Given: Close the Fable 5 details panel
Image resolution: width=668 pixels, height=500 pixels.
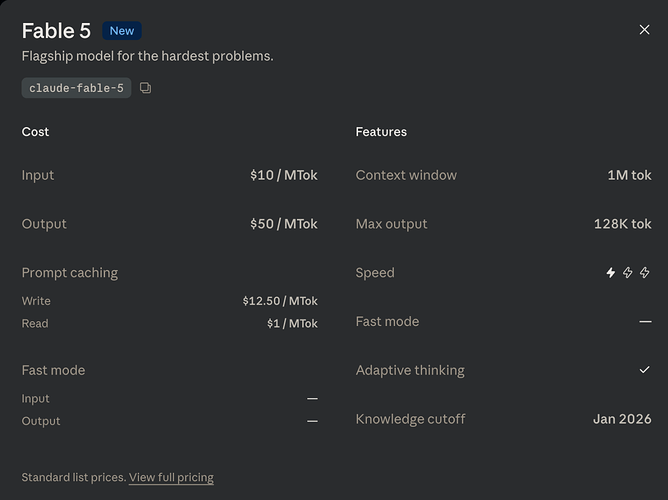Looking at the screenshot, I should [644, 30].
